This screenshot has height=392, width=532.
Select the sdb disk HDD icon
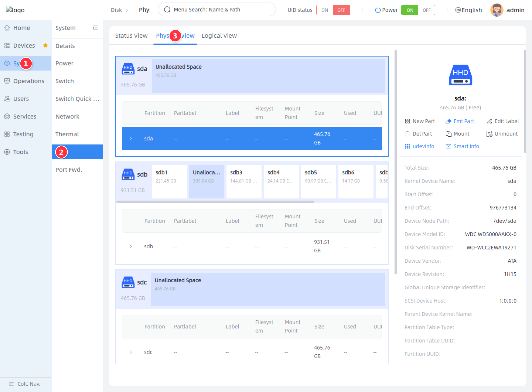point(128,174)
